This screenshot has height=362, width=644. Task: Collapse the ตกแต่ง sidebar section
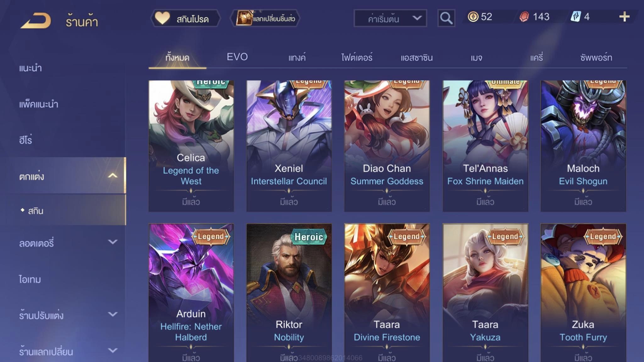click(x=113, y=176)
